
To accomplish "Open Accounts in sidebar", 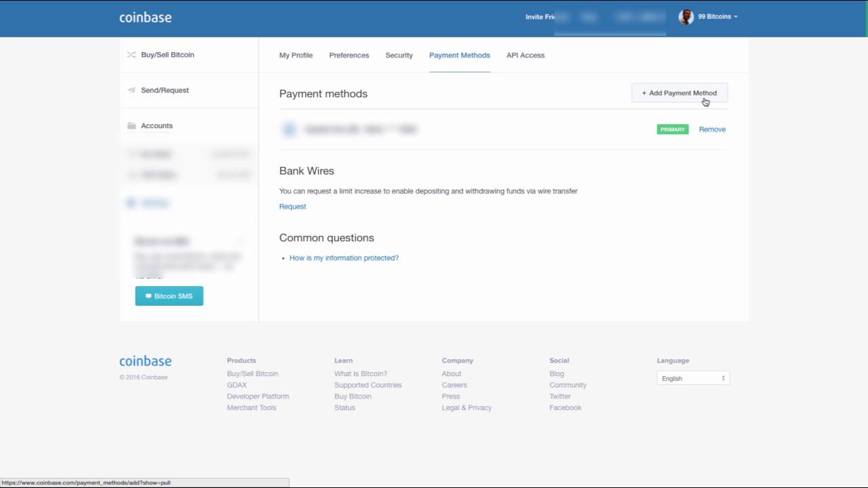I will pyautogui.click(x=157, y=126).
